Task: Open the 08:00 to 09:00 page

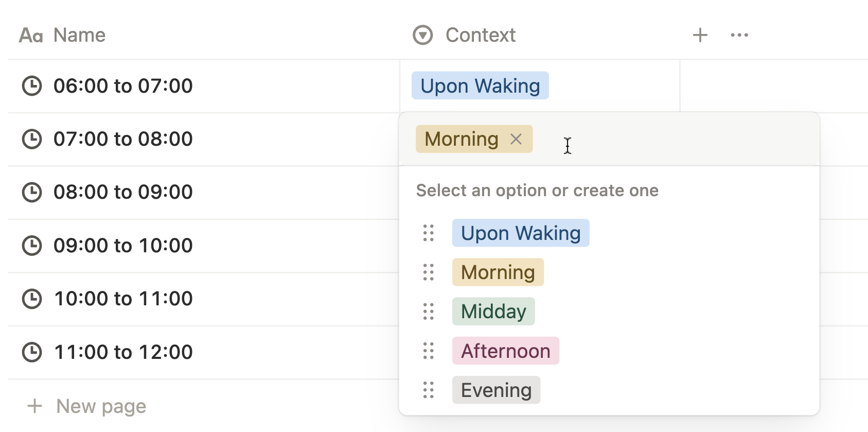Action: tap(123, 192)
